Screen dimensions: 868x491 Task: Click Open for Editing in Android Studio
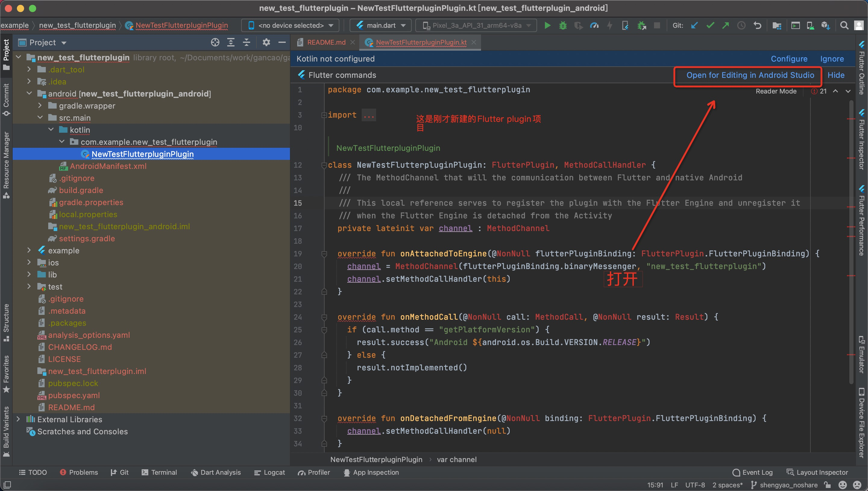pos(750,75)
